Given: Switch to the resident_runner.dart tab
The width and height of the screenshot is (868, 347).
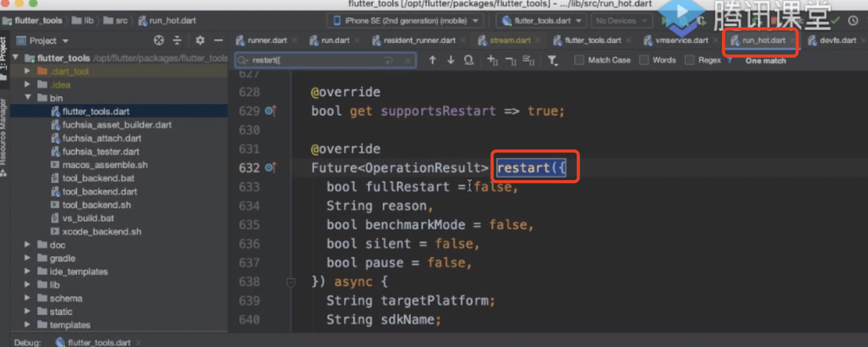Looking at the screenshot, I should (x=419, y=40).
